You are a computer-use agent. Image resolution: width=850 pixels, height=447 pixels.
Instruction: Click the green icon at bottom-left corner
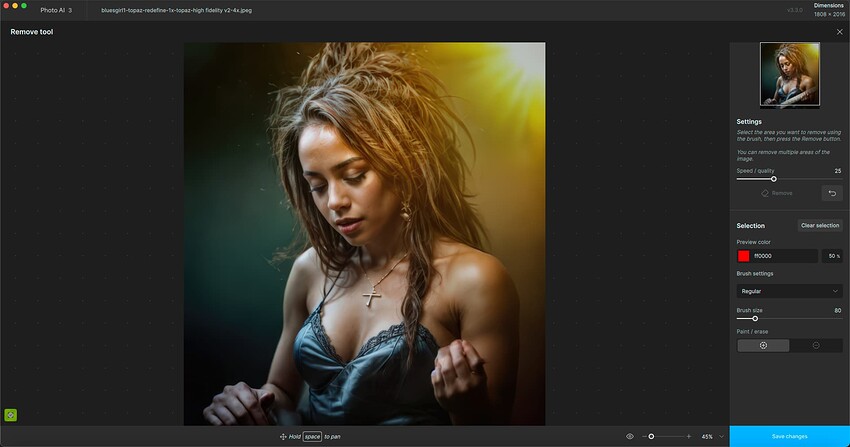click(x=10, y=415)
